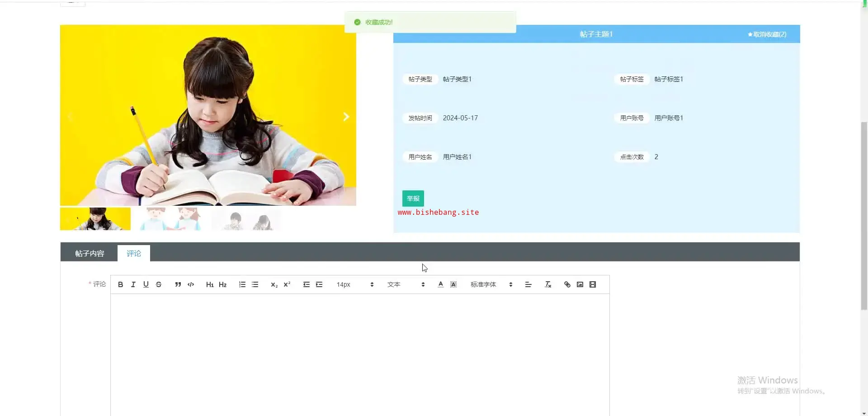This screenshot has height=416, width=868.
Task: Apply Heading 2 style
Action: (222, 284)
